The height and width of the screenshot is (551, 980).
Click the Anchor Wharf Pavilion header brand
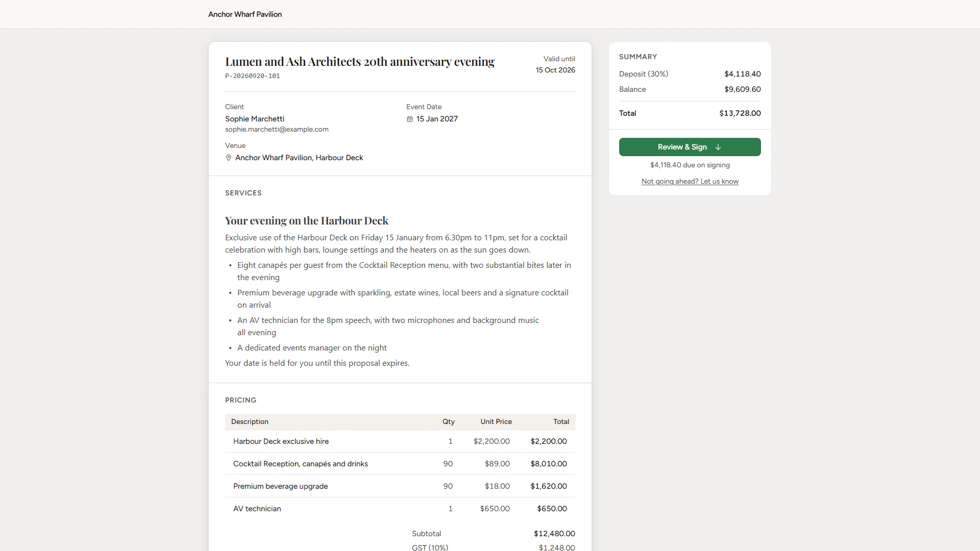(x=245, y=14)
